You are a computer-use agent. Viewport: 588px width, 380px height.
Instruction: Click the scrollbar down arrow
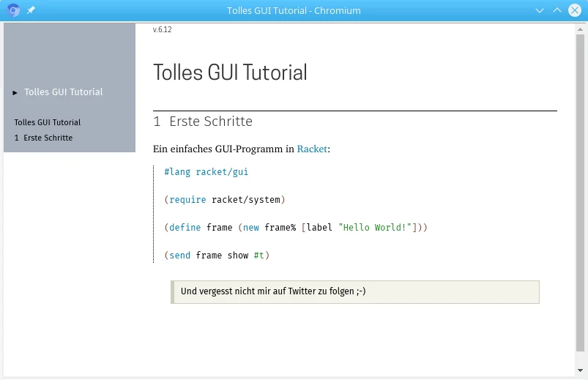580,370
